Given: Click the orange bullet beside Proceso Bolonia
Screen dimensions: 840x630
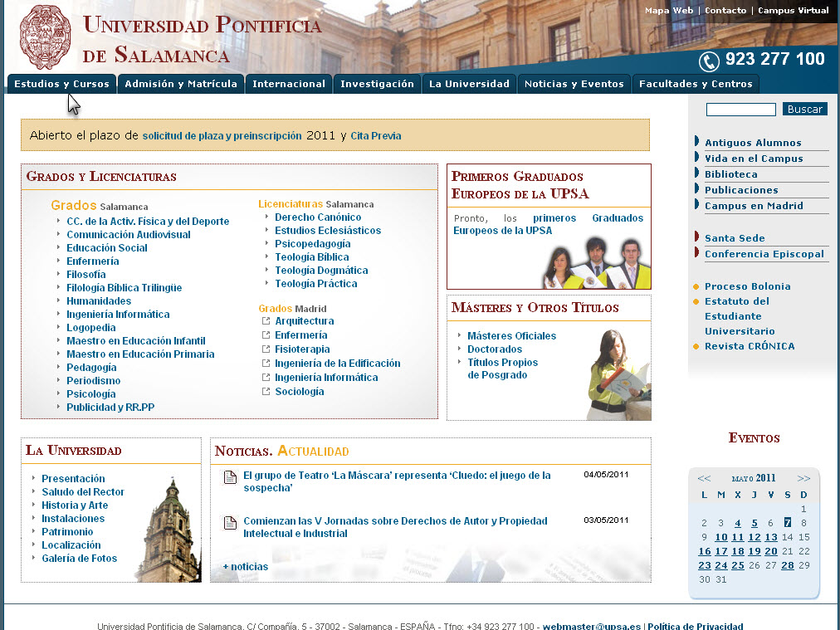Looking at the screenshot, I should pos(696,286).
